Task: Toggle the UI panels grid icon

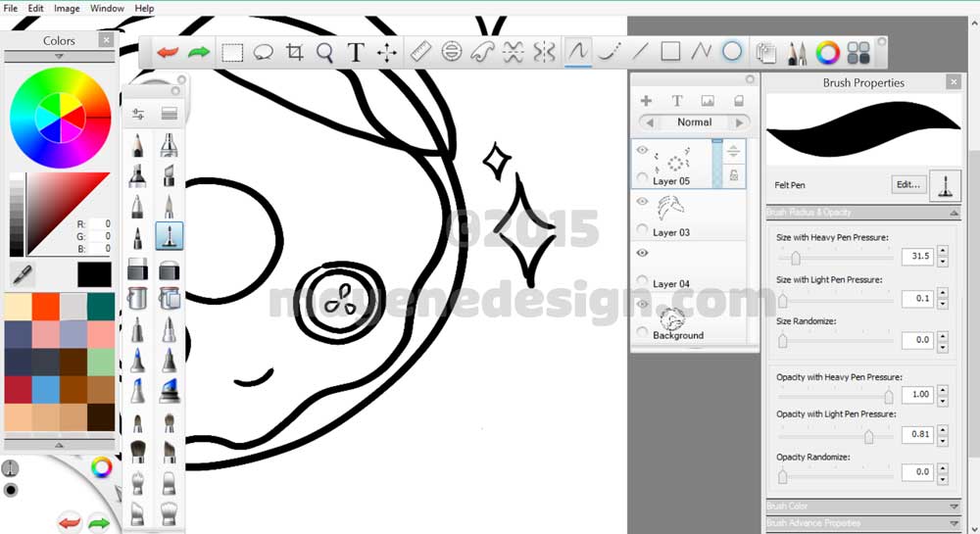Action: tap(858, 53)
